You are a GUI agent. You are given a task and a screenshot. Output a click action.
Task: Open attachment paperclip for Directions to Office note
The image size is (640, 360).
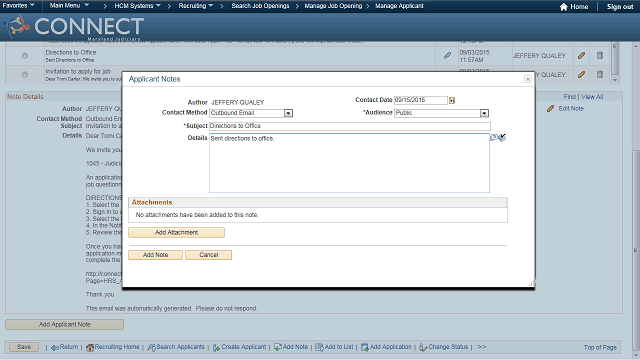447,56
